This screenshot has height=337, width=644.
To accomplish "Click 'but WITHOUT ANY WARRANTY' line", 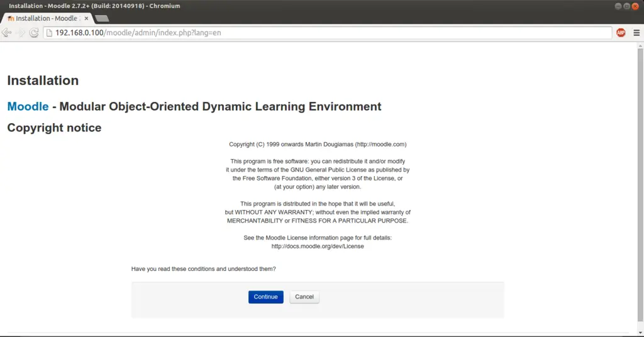I will (318, 213).
